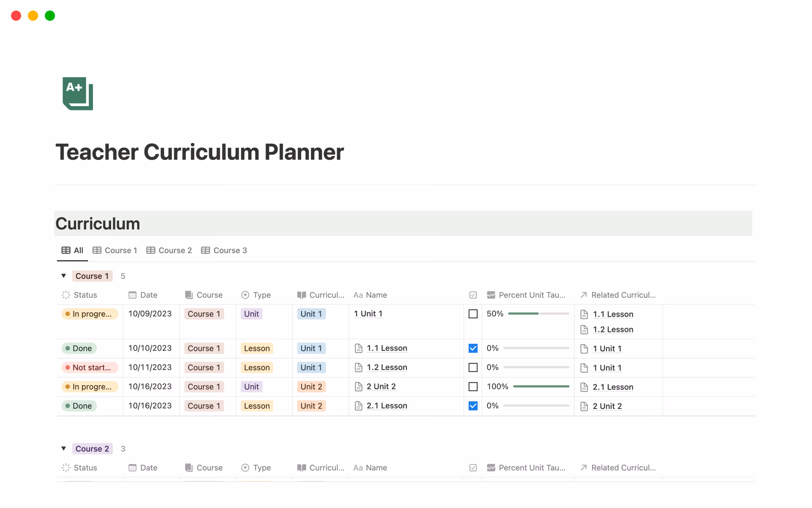Click the Related Curriculum arrow icon

pyautogui.click(x=584, y=295)
